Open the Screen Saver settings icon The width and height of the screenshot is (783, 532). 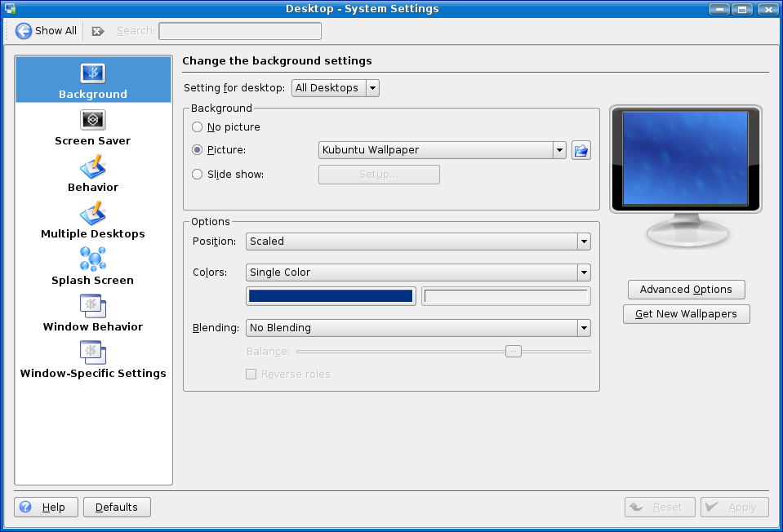pyautogui.click(x=92, y=120)
